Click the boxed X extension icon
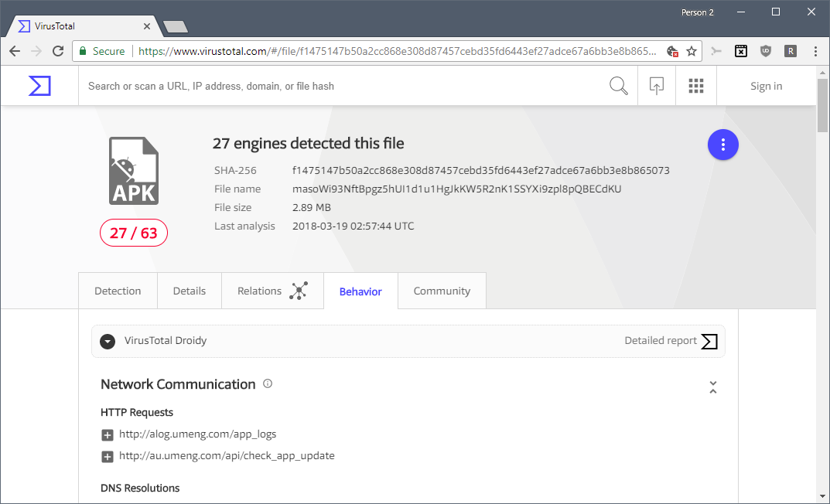Screen dimensions: 830x504 pos(741,51)
